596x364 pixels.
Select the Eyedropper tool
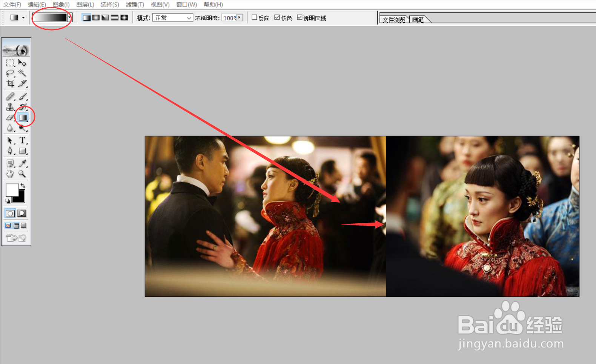pos(22,163)
